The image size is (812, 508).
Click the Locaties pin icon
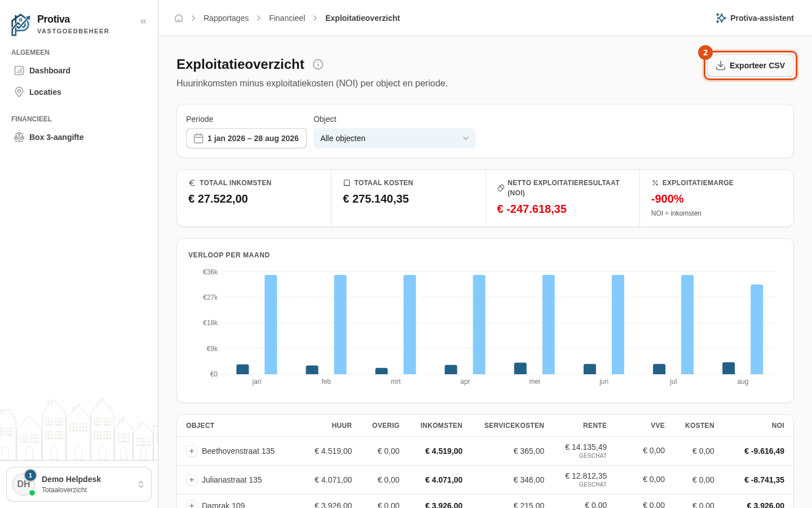point(19,92)
